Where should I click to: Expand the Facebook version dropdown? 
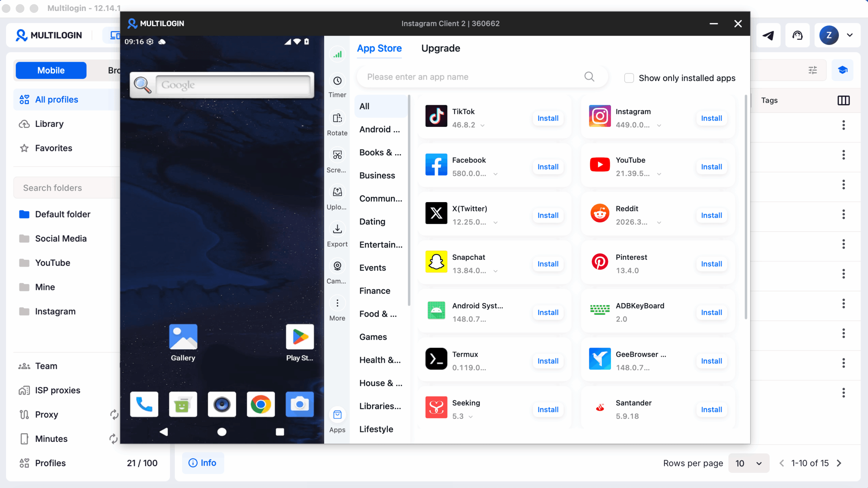click(495, 174)
